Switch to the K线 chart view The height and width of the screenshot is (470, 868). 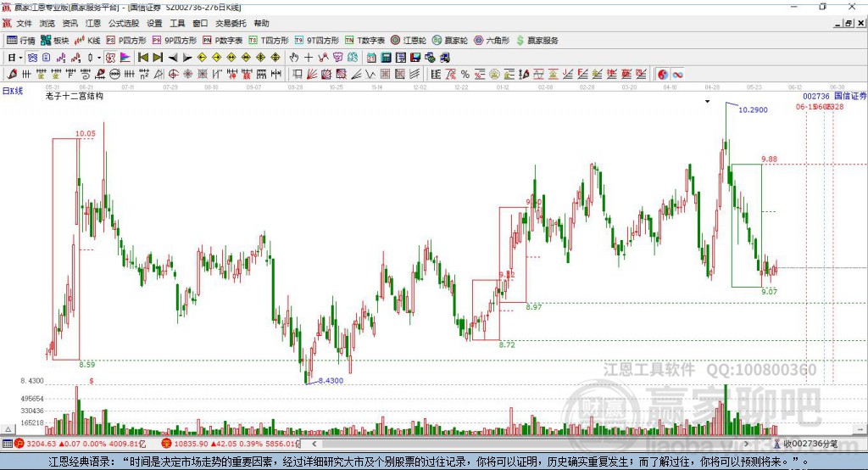[x=87, y=41]
